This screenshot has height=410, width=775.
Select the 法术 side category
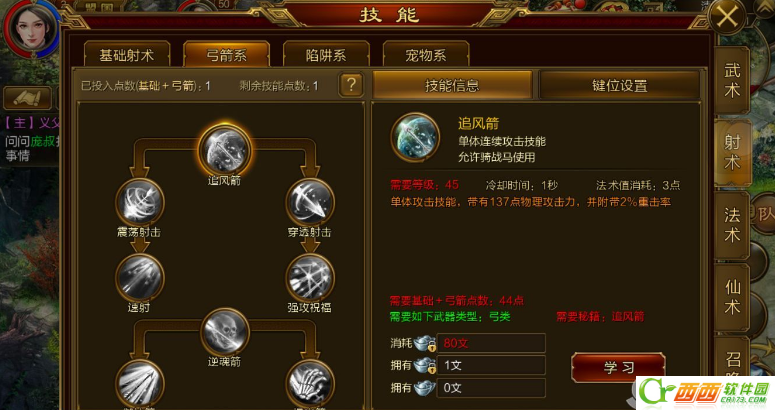point(732,225)
